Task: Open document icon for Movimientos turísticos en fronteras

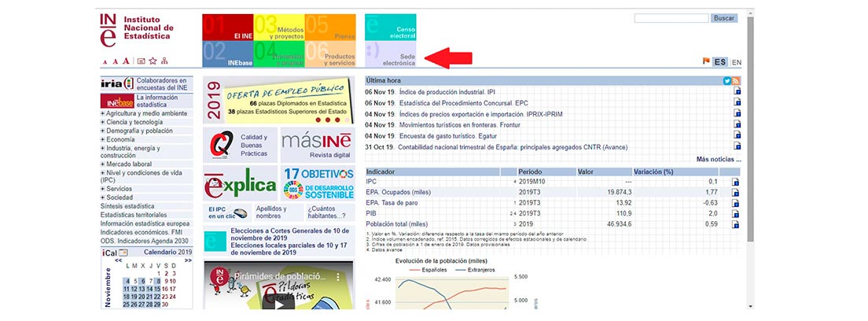Action: (x=737, y=124)
